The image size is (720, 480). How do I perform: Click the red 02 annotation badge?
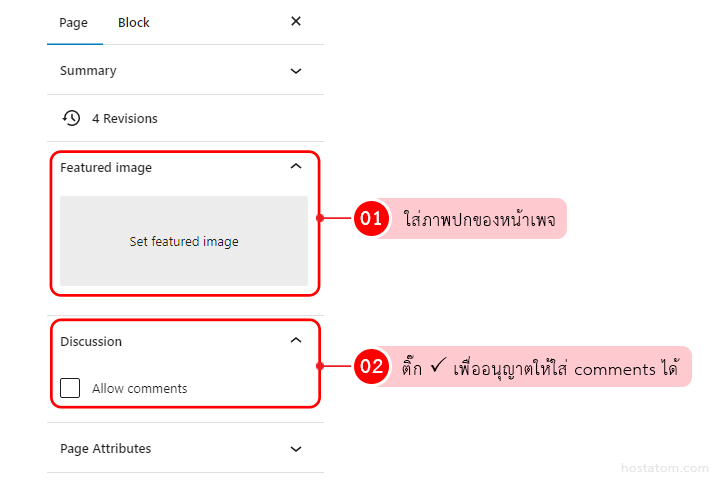[371, 366]
